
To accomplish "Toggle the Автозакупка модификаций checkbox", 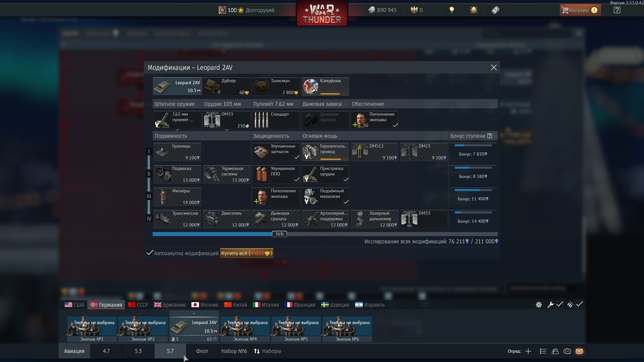I will click(150, 253).
